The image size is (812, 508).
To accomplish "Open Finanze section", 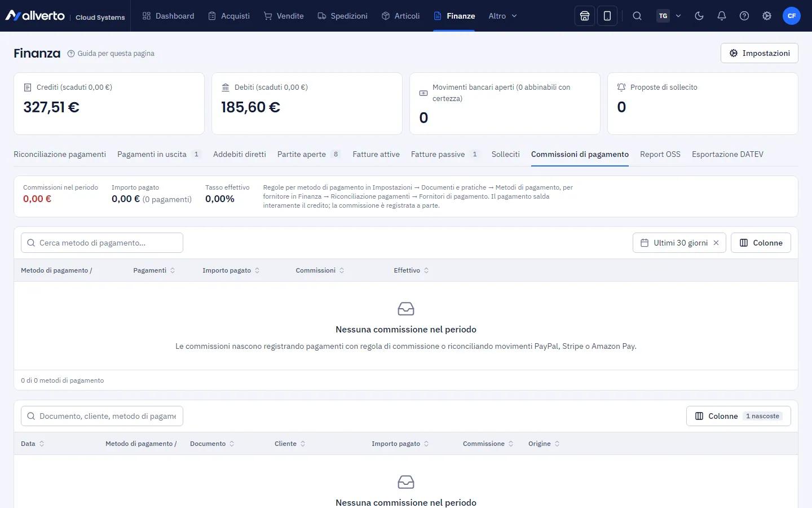I will [x=454, y=16].
